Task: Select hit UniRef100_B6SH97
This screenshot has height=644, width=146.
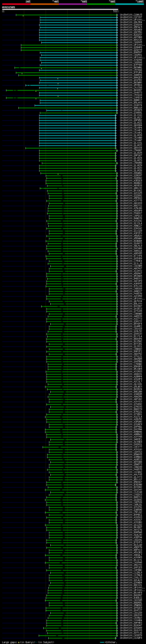Action: click(x=131, y=90)
